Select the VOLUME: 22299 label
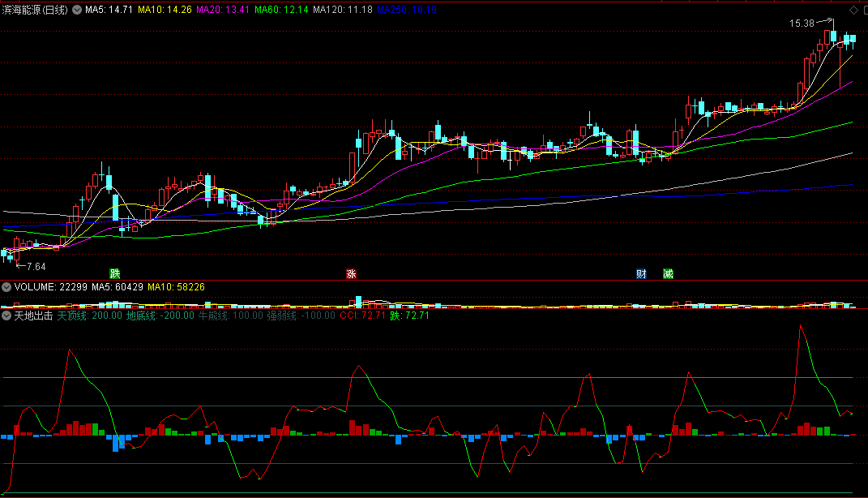Image resolution: width=868 pixels, height=498 pixels. click(x=51, y=287)
